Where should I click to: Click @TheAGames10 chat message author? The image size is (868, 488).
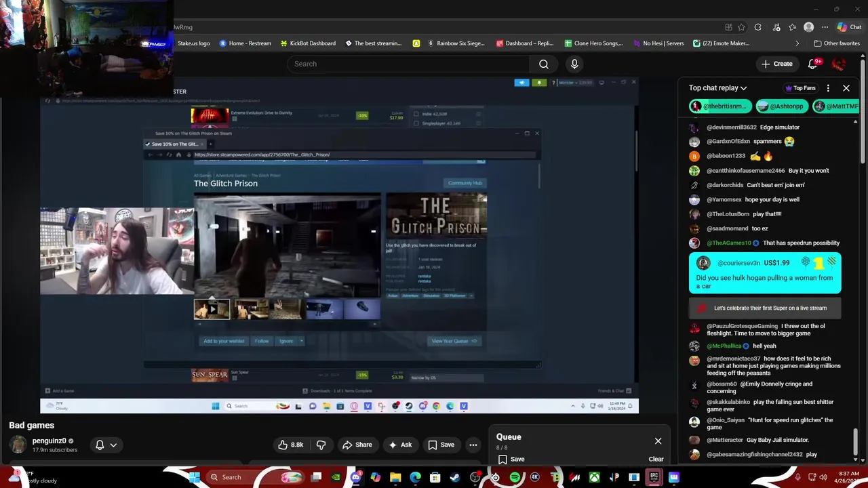click(729, 243)
